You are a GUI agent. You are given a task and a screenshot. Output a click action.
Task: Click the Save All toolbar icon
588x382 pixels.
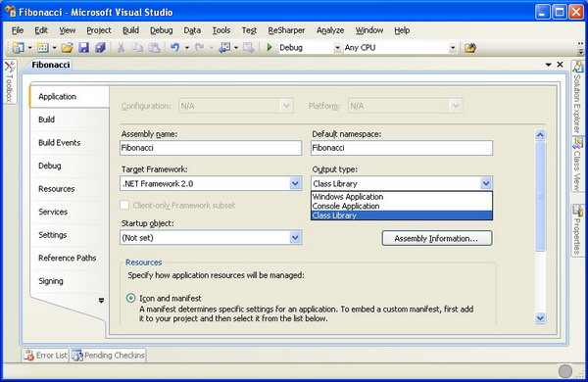[x=100, y=48]
